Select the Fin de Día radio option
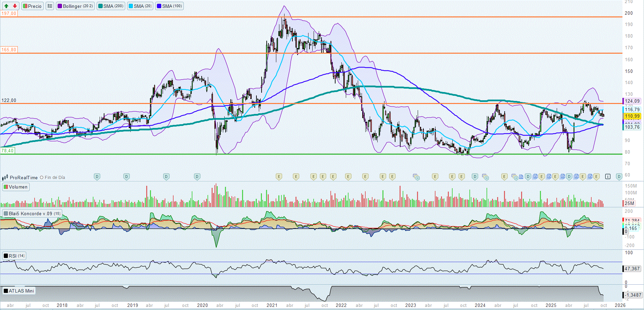The width and height of the screenshot is (644, 310). (x=42, y=178)
